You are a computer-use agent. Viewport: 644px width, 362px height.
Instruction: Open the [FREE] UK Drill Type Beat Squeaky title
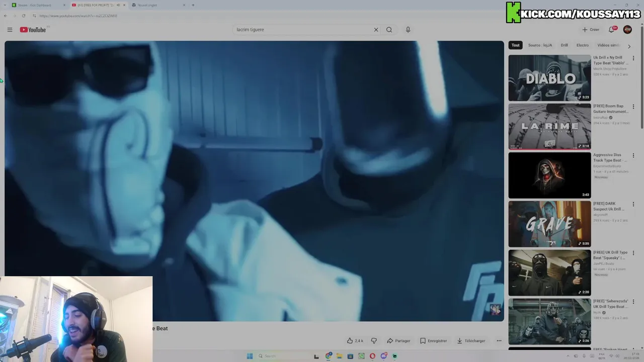coord(611,255)
